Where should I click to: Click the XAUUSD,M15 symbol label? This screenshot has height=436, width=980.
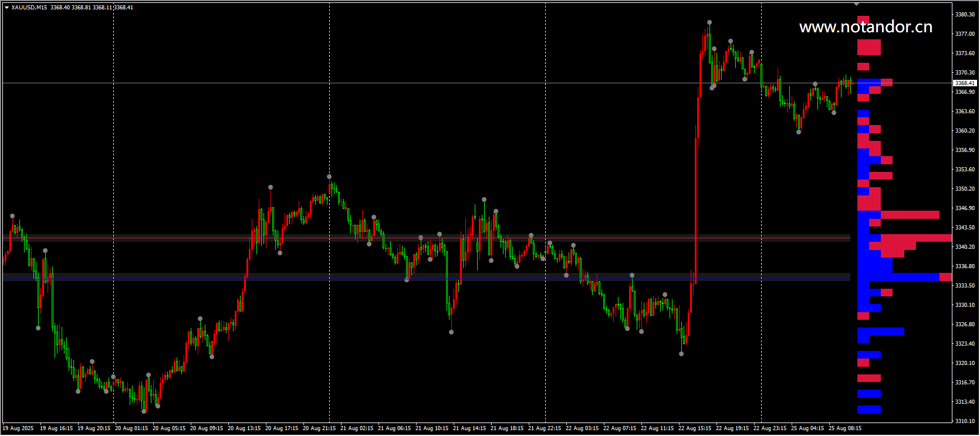point(29,8)
